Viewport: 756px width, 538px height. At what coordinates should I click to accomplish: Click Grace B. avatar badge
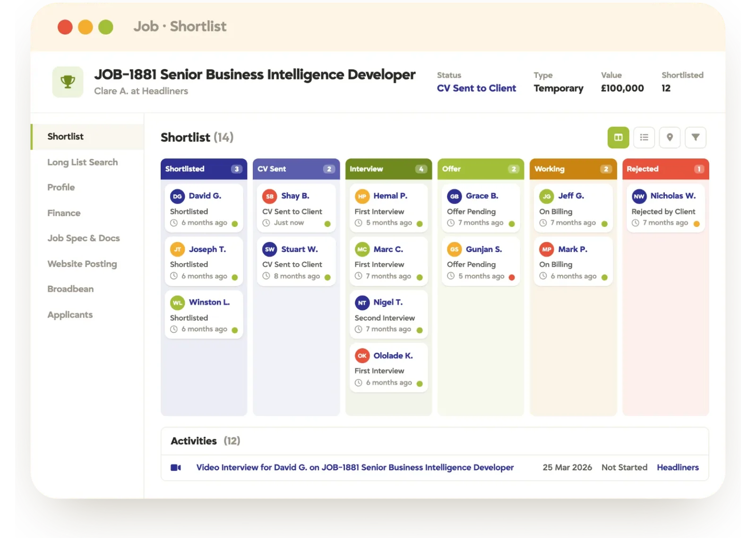pos(455,196)
